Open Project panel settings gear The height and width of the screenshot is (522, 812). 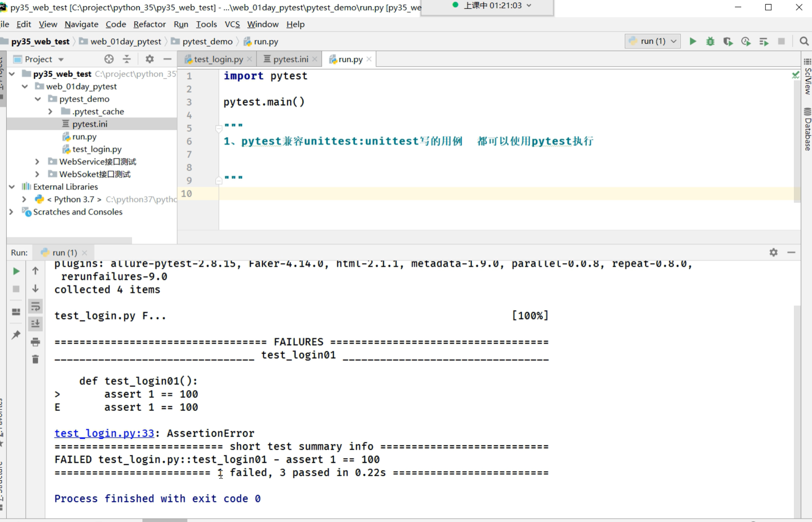(x=149, y=59)
